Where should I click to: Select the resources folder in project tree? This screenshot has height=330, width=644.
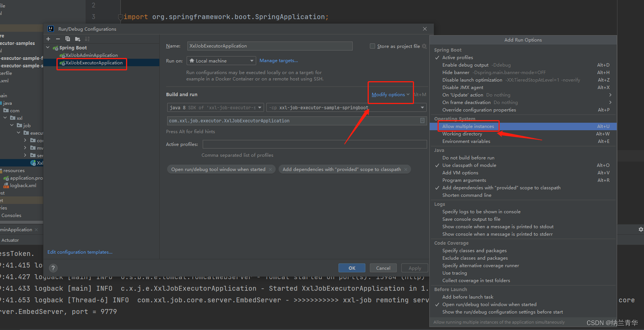pos(14,171)
